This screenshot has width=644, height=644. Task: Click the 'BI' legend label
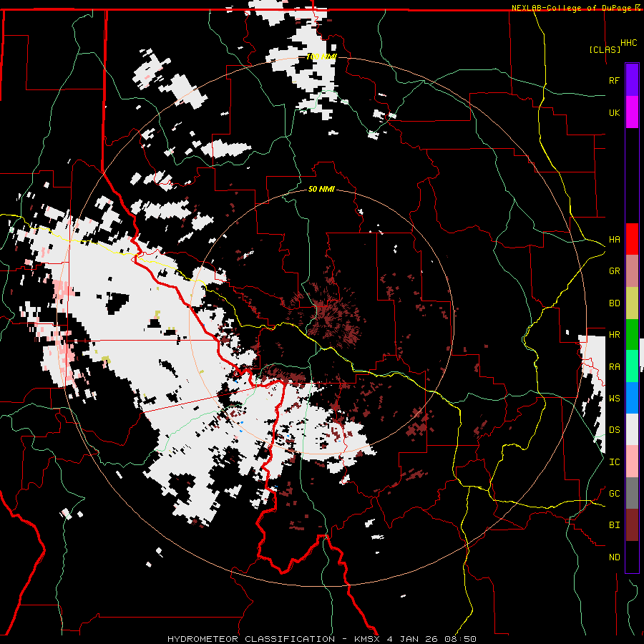pos(614,525)
